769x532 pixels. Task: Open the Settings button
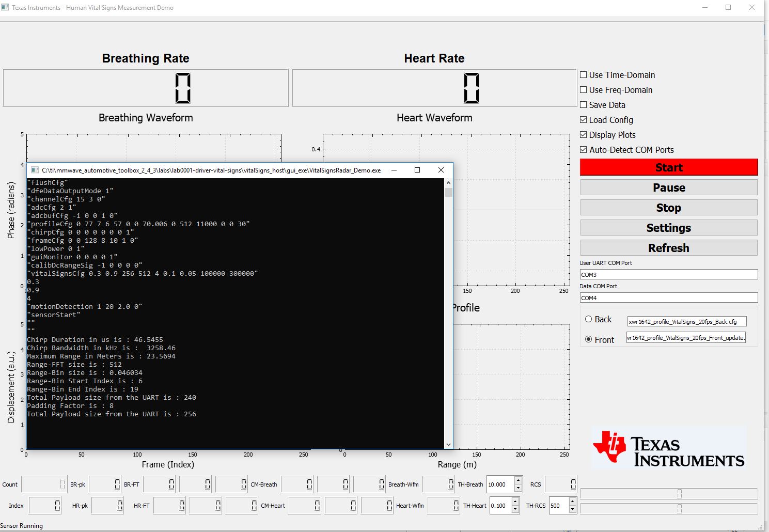[x=669, y=228]
